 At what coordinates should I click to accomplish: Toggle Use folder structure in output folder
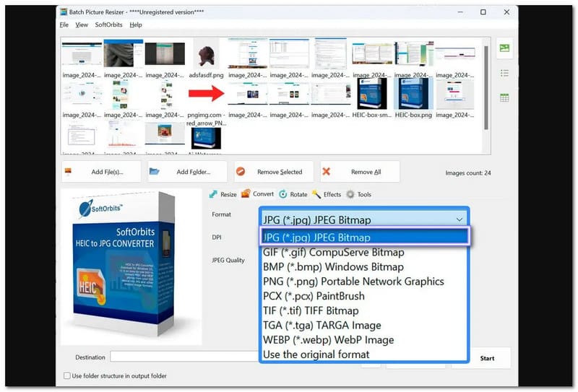(66, 376)
